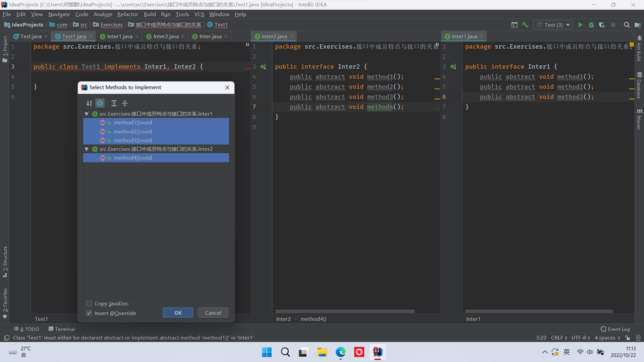Click the Sort Alphabetically icon in dialog
Image resolution: width=644 pixels, height=362 pixels.
click(89, 103)
